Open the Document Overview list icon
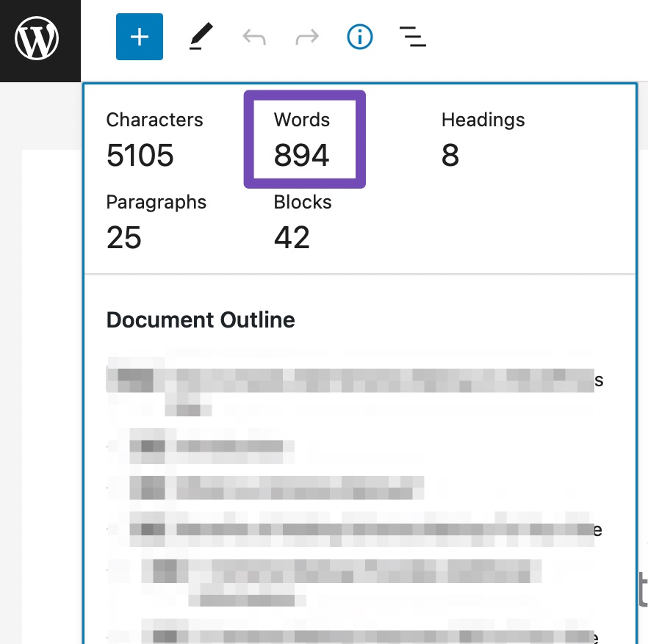This screenshot has width=648, height=644. tap(412, 36)
